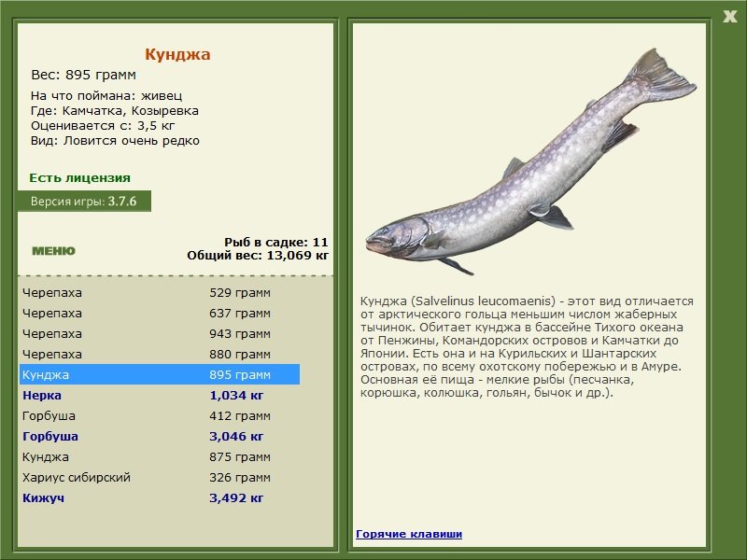Open the Горячие клавиши link
Screen dimensions: 747x560
tap(409, 534)
